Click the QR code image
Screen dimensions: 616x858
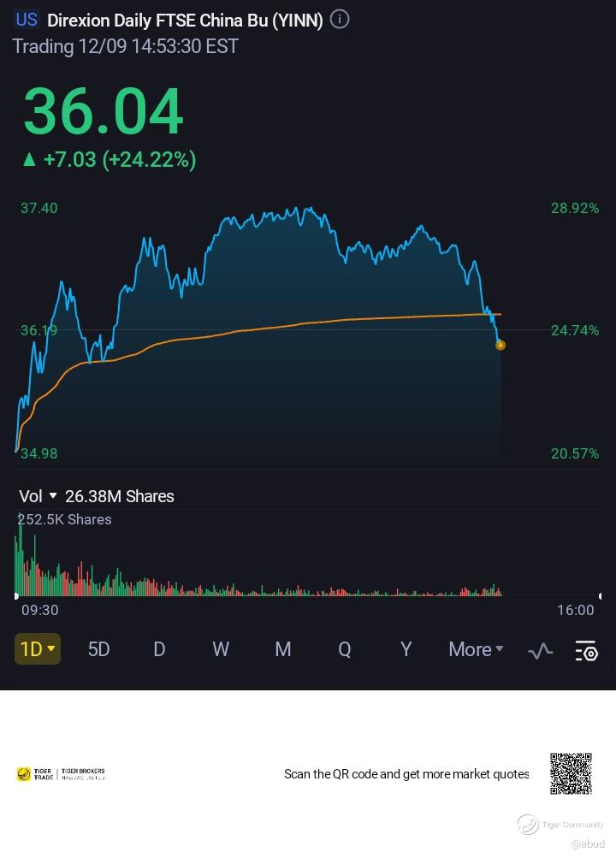tap(571, 773)
